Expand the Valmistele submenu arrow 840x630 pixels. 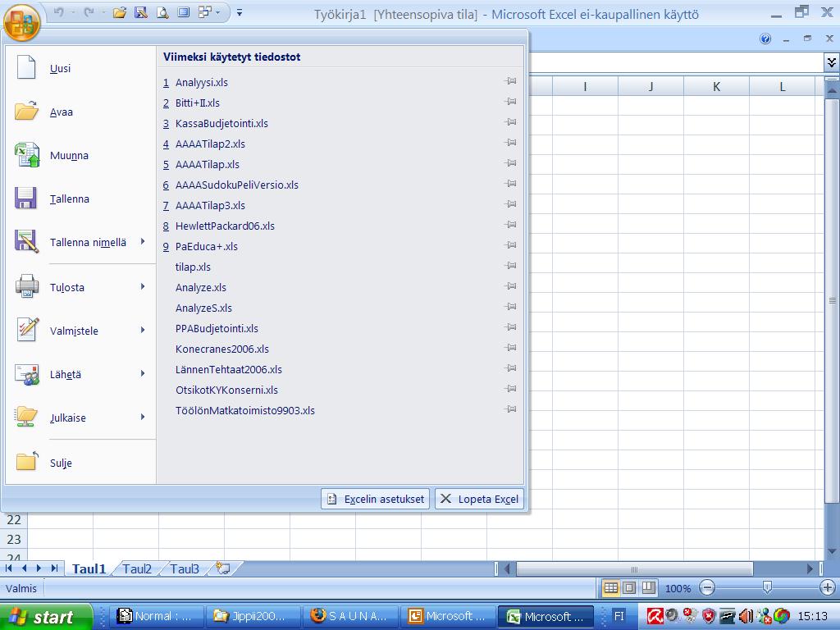(x=143, y=330)
